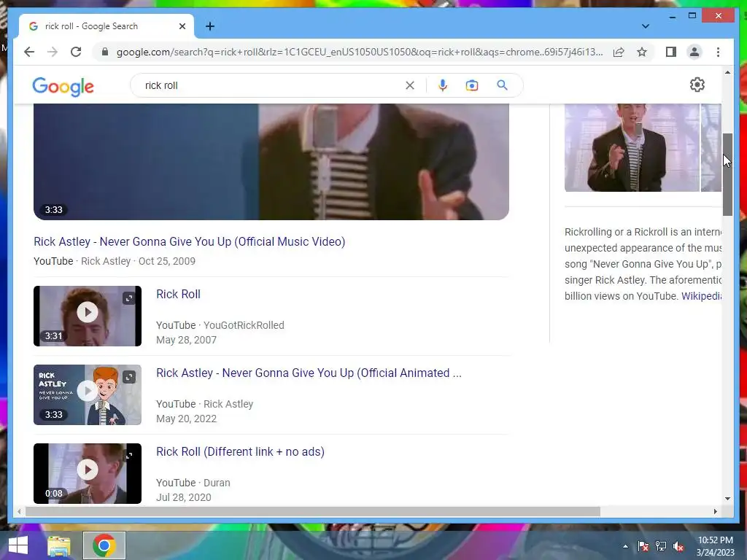747x560 pixels.
Task: Open the Rick Roll video link
Action: point(178,295)
